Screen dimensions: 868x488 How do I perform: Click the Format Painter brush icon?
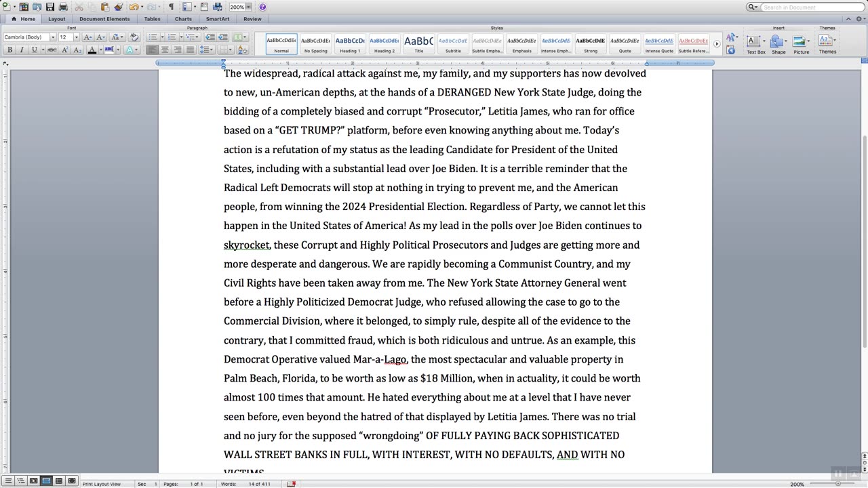(119, 7)
